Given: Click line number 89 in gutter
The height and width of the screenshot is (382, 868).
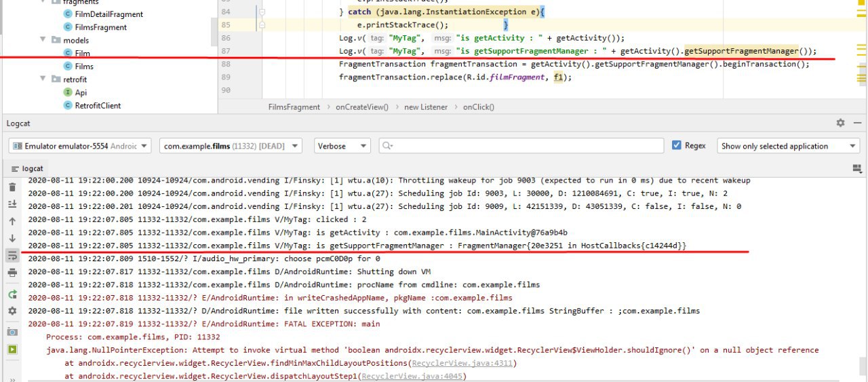Looking at the screenshot, I should [226, 77].
